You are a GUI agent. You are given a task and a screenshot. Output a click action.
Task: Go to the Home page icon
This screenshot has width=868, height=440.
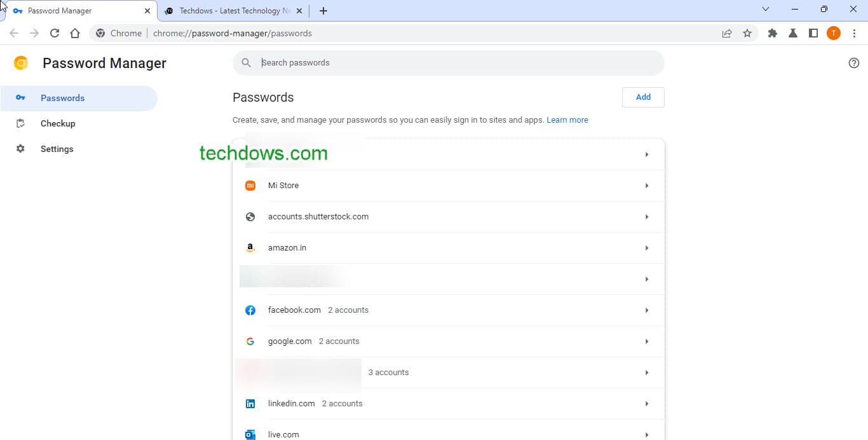coord(75,33)
